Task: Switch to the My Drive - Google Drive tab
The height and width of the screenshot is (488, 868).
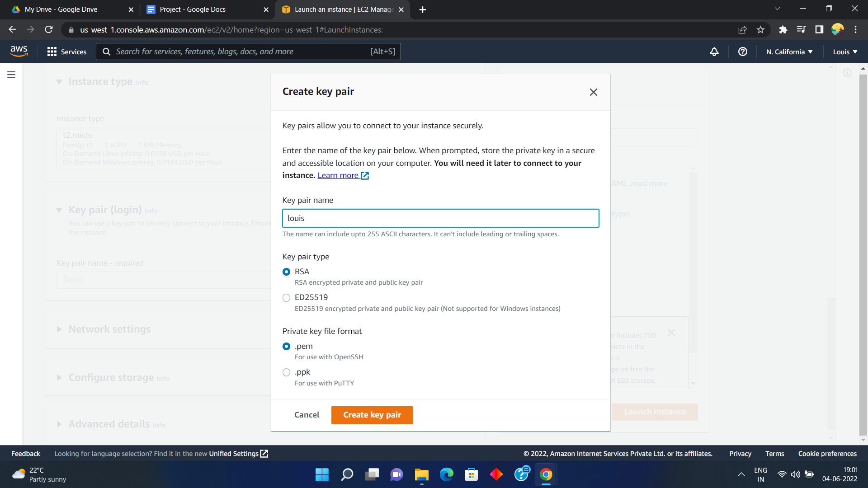Action: [61, 9]
